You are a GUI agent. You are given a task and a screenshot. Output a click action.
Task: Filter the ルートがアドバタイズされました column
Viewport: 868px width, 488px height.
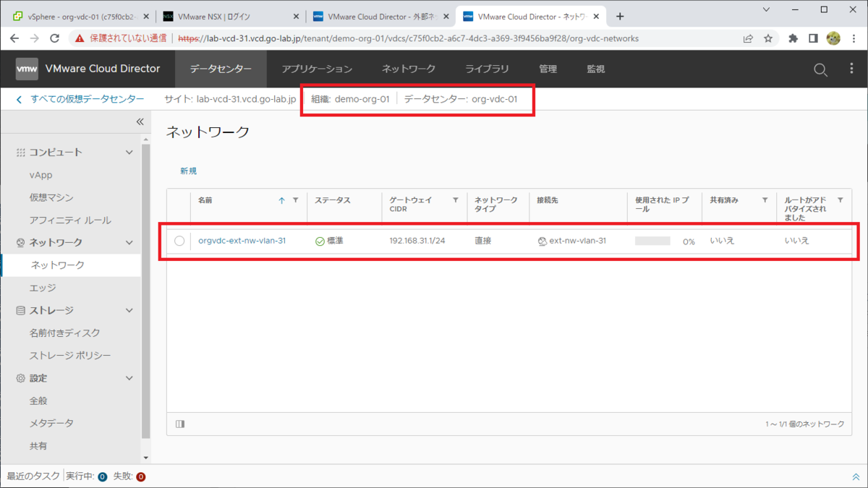[840, 200]
